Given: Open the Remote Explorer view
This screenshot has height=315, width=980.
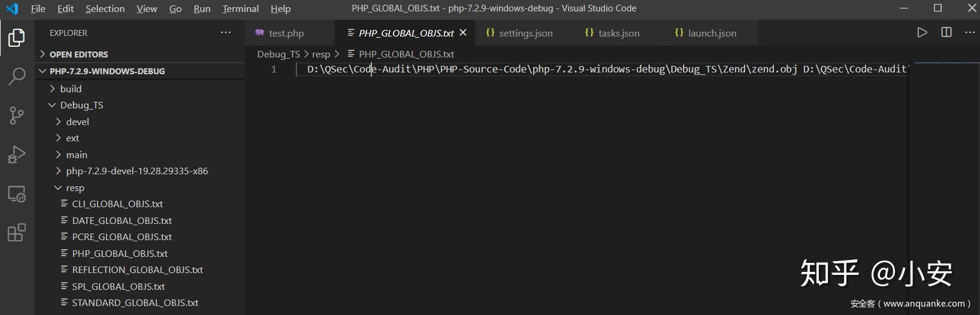Looking at the screenshot, I should pos(16,194).
